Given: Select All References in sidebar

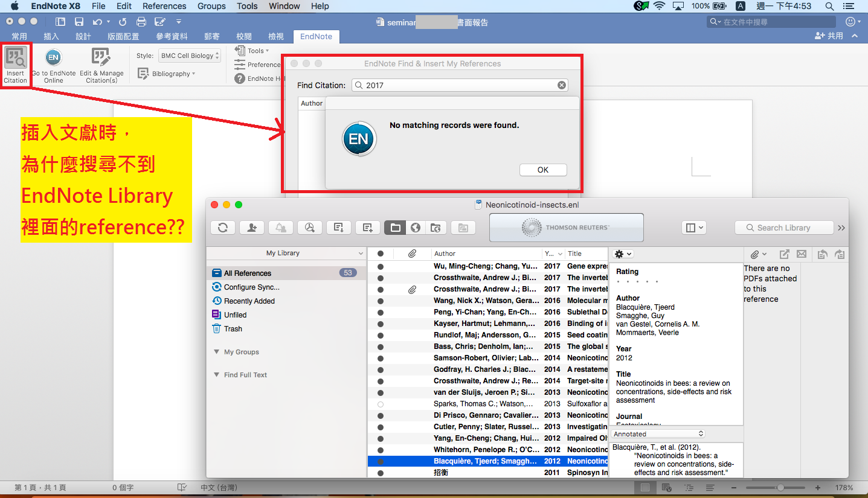Looking at the screenshot, I should [x=286, y=273].
